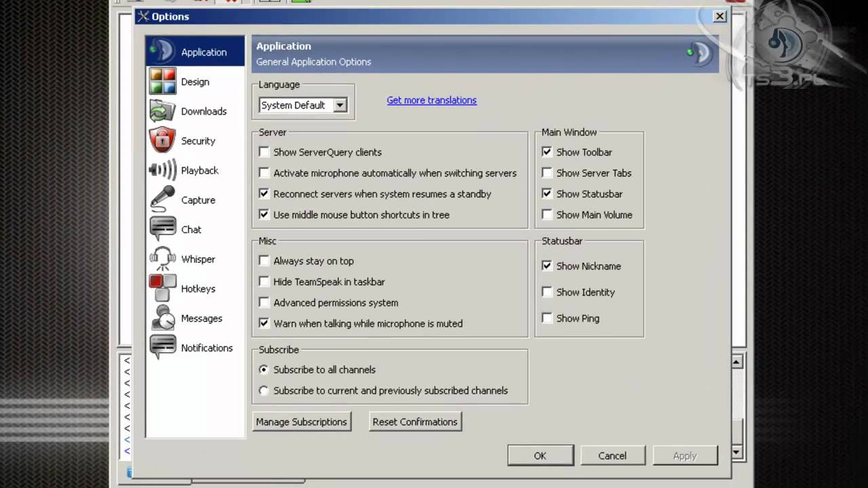The width and height of the screenshot is (868, 488).
Task: Switch to the Design settings page
Action: click(x=195, y=81)
